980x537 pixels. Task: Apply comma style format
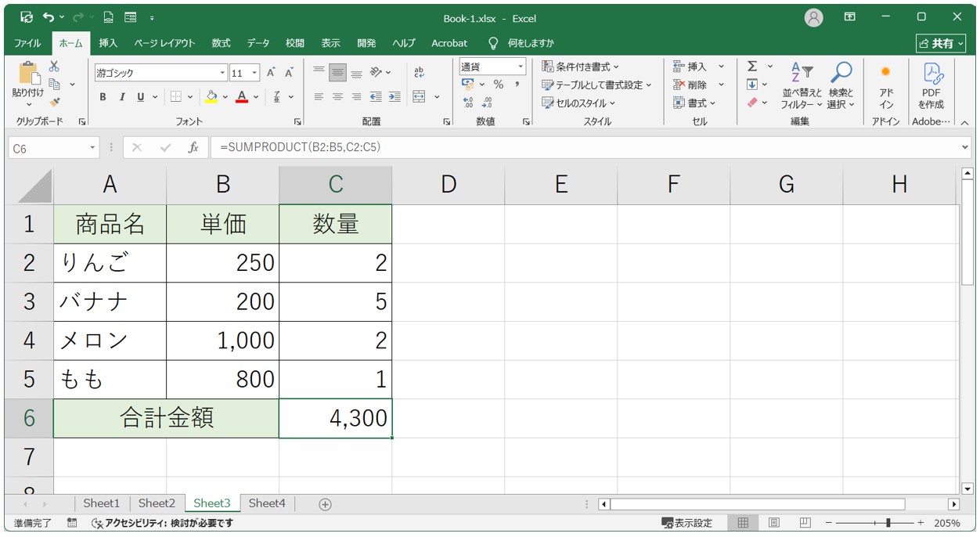point(517,85)
